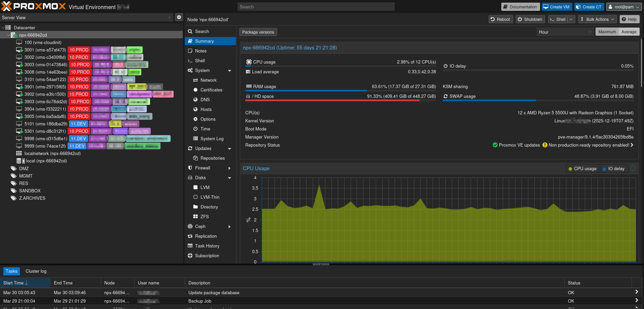Image resolution: width=644 pixels, height=309 pixels.
Task: Click the Reboot button
Action: (501, 19)
